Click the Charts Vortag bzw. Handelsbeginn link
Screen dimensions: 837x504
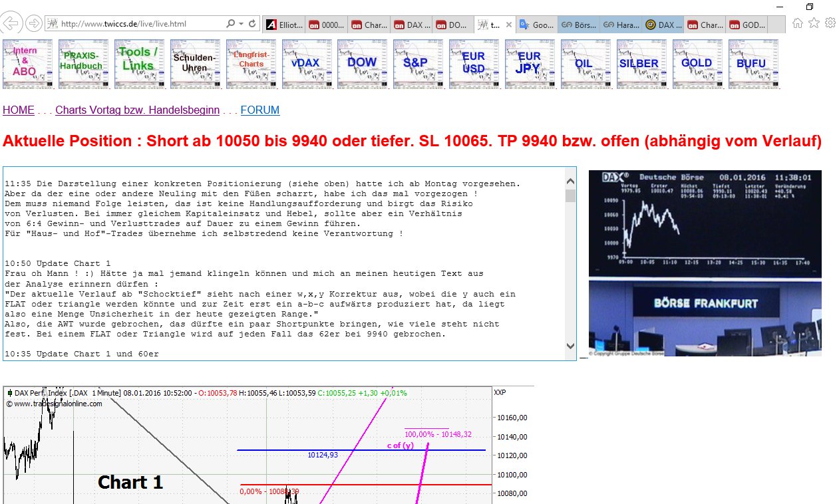tap(138, 110)
